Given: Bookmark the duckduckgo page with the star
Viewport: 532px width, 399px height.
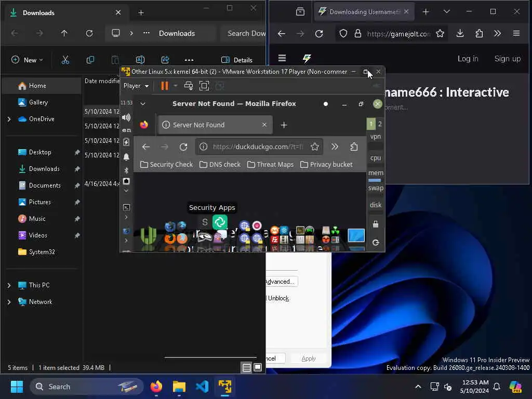Looking at the screenshot, I should [314, 147].
